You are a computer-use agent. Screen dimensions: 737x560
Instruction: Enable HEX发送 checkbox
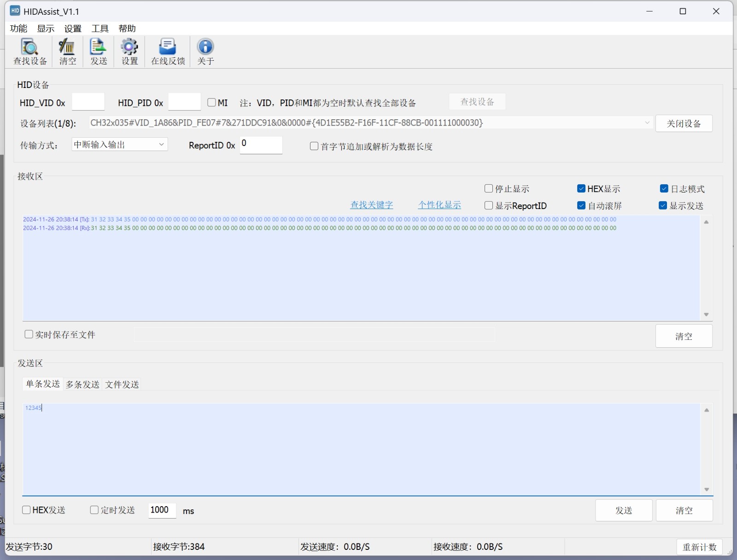click(x=26, y=510)
